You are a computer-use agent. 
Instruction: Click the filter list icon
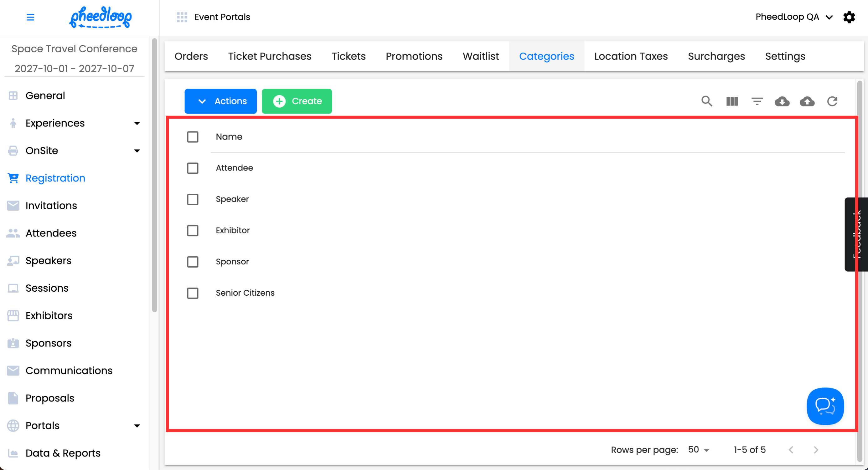tap(757, 101)
